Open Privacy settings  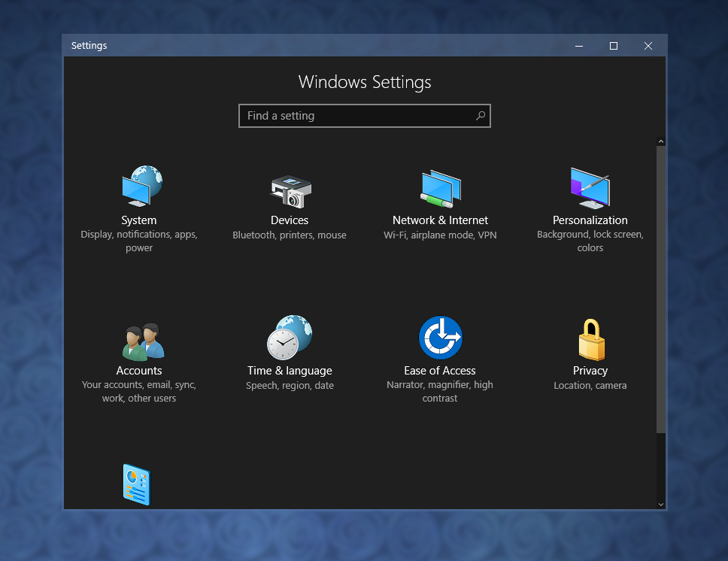[x=590, y=350]
